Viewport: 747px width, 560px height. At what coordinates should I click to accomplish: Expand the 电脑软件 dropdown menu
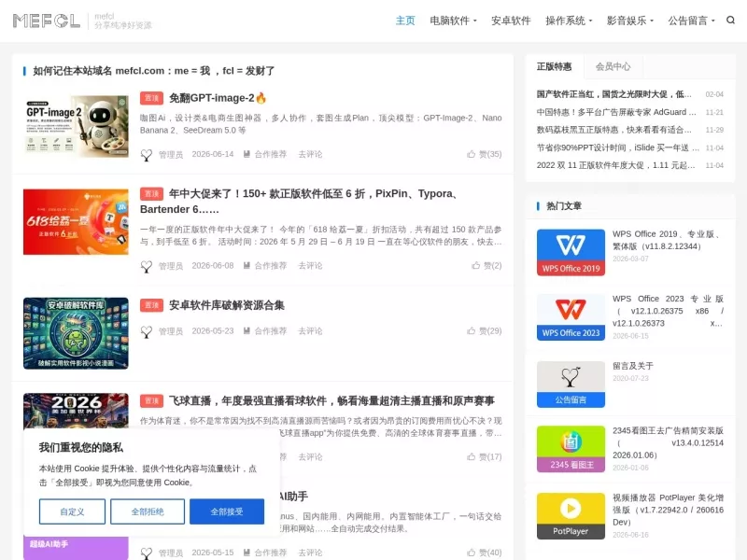[x=453, y=21]
